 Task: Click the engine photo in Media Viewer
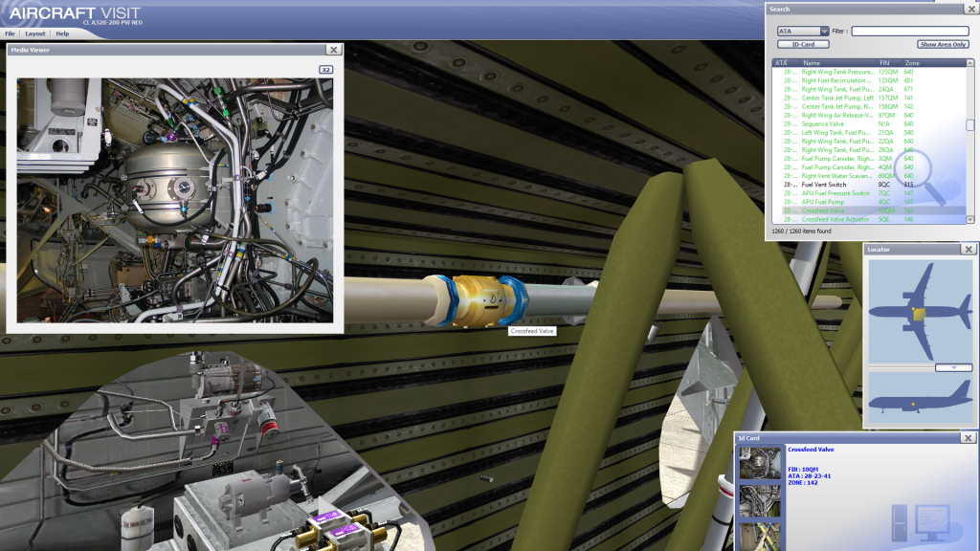pyautogui.click(x=175, y=200)
